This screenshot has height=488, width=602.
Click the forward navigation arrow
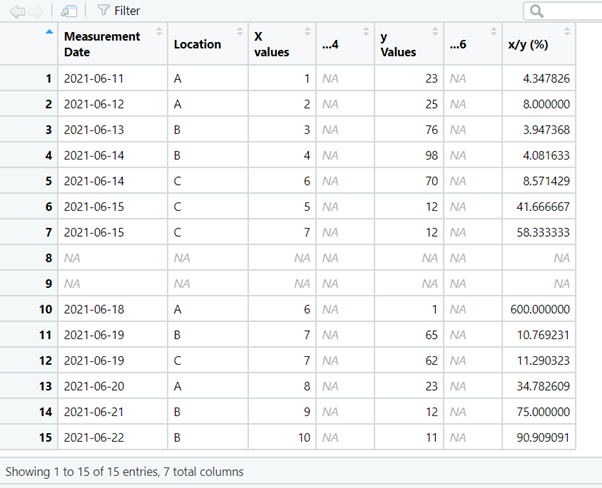coord(37,11)
